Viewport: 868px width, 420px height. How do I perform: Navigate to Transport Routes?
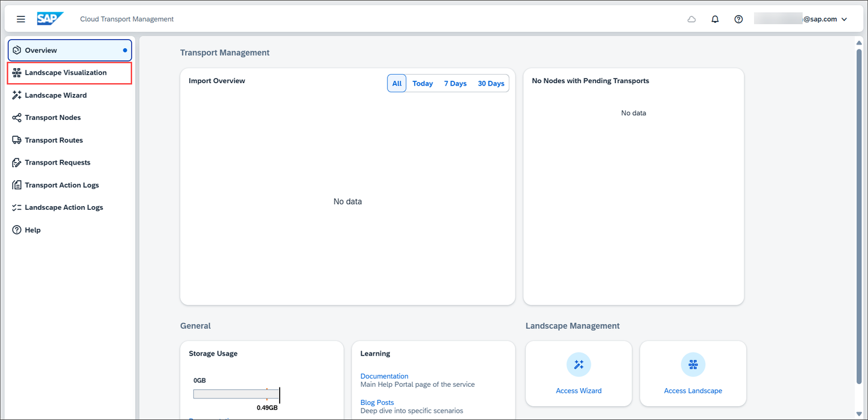coord(70,140)
